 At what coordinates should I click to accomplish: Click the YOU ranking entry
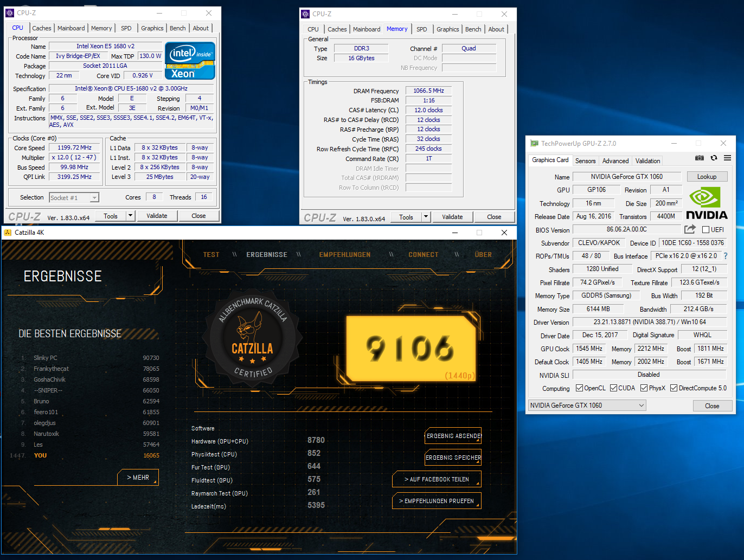click(x=85, y=455)
